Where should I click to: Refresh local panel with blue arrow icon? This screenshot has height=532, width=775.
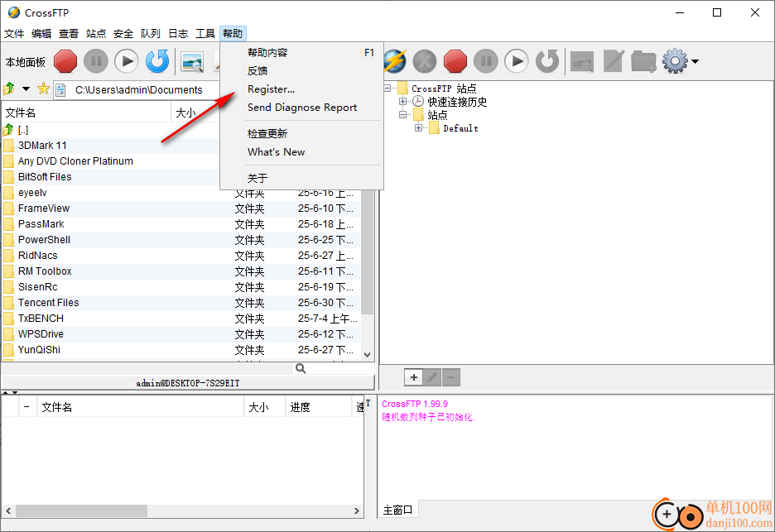point(157,61)
